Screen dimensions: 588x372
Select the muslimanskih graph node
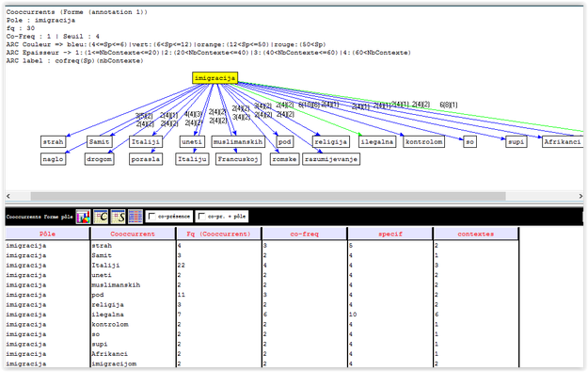[x=238, y=141]
